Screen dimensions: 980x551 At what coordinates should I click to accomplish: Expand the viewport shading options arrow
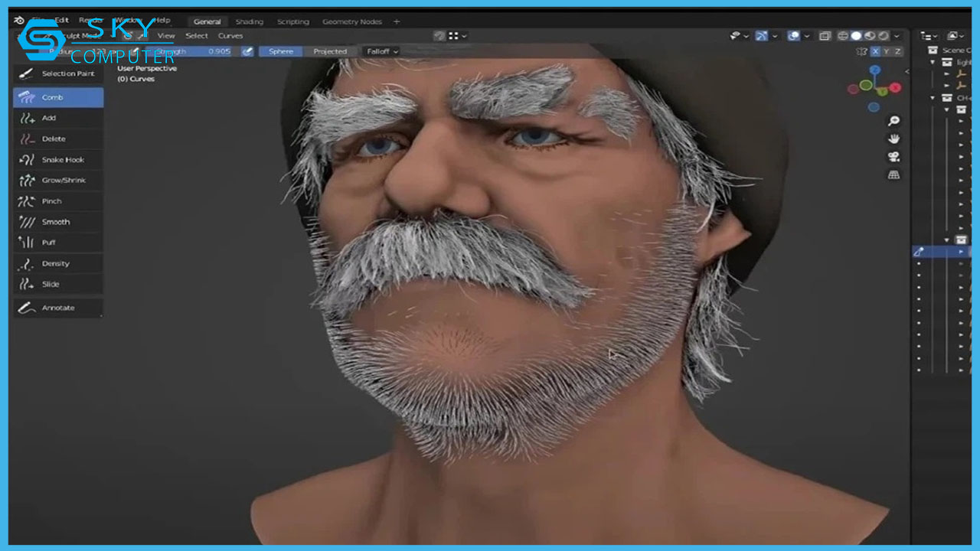pyautogui.click(x=897, y=36)
